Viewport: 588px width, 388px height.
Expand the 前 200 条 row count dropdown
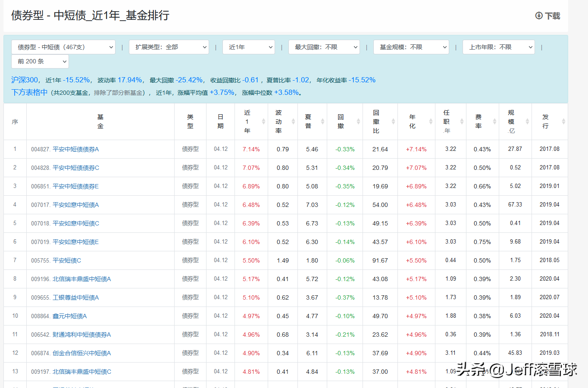tap(40, 61)
